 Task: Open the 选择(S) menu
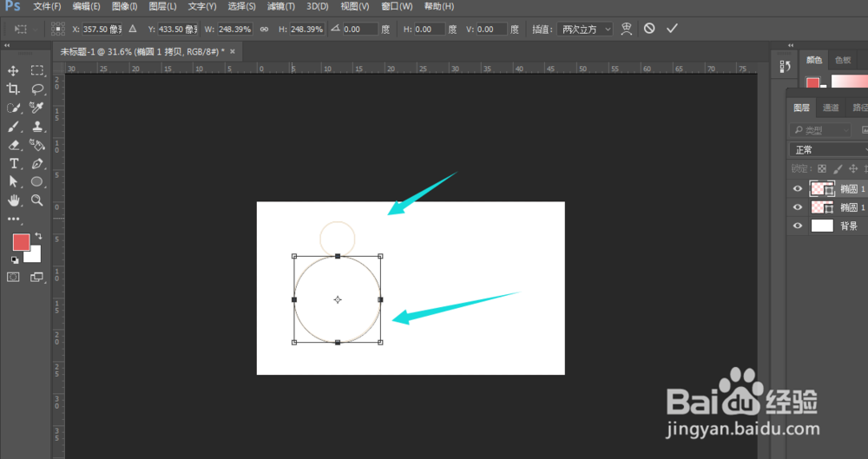pos(242,6)
